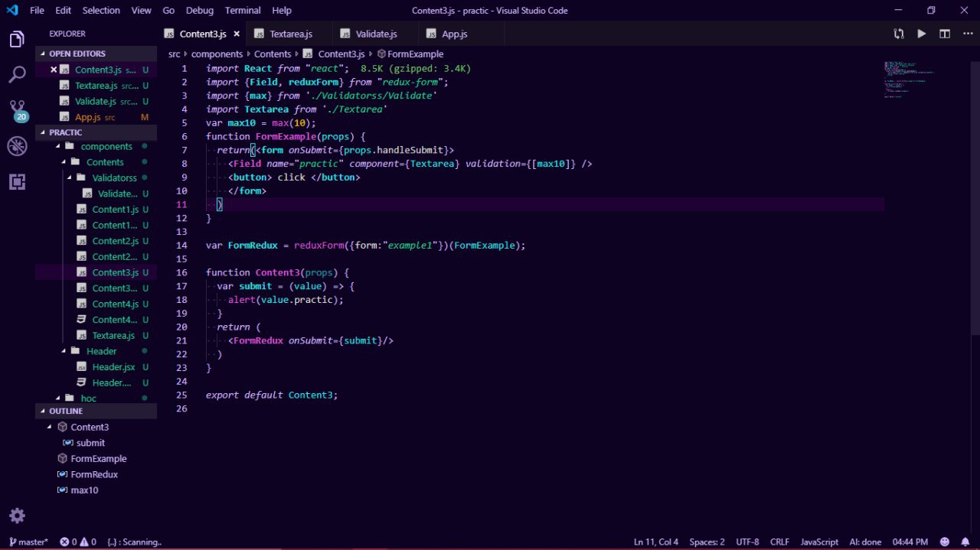Open the Extensions view icon
This screenshot has width=980, height=550.
click(17, 181)
